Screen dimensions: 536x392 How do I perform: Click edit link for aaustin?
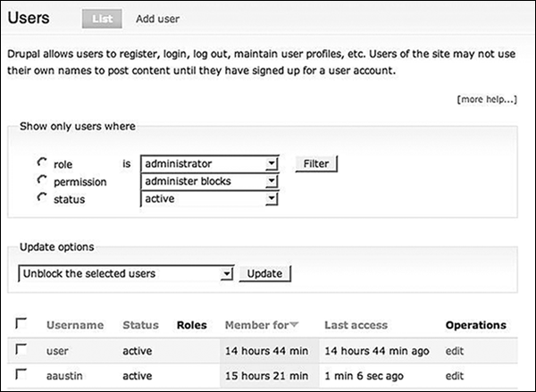point(455,376)
